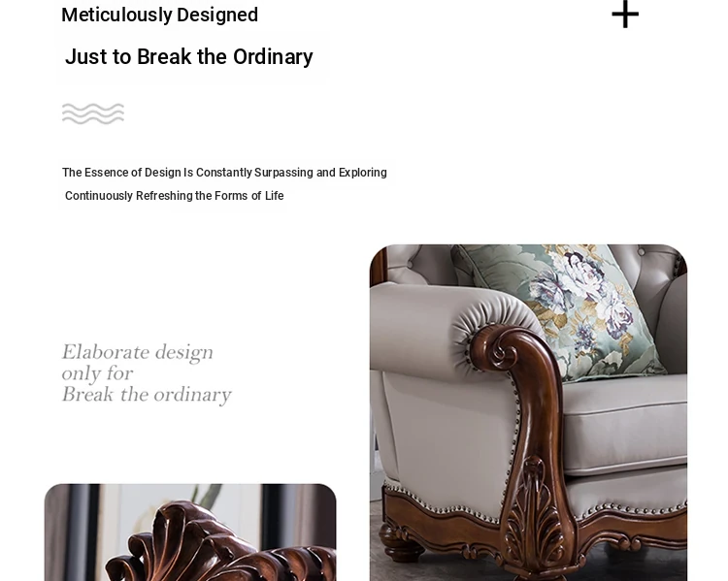Viewport: 728px width, 581px height.
Task: Click the wavy lines decorative icon
Action: [x=93, y=113]
